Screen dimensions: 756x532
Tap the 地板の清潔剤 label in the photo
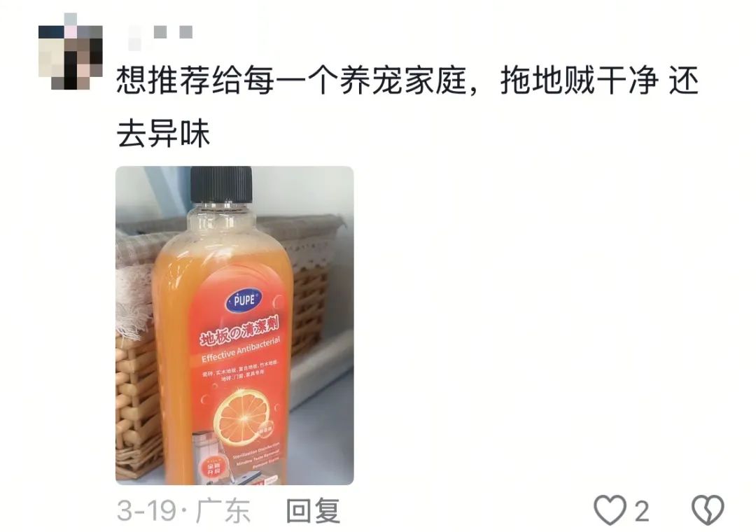point(239,331)
